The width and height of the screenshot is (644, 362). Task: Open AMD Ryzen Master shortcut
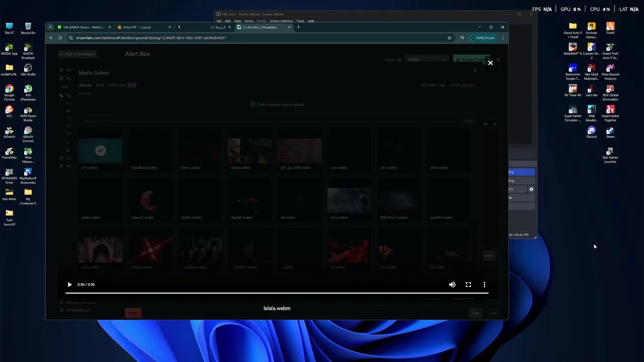pyautogui.click(x=28, y=114)
